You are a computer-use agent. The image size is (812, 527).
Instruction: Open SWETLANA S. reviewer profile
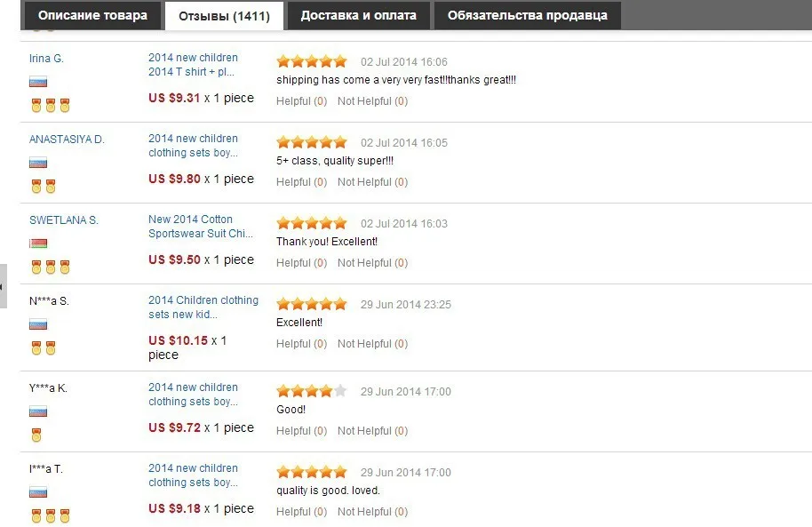click(64, 220)
